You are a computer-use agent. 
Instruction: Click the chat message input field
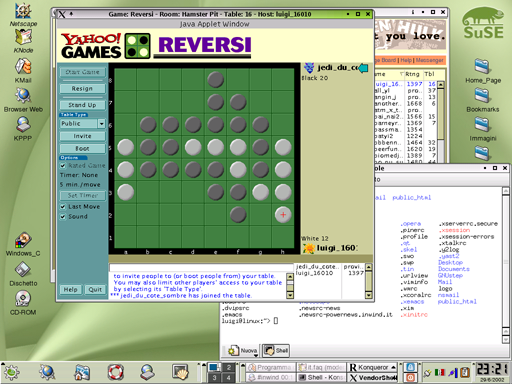(x=201, y=268)
